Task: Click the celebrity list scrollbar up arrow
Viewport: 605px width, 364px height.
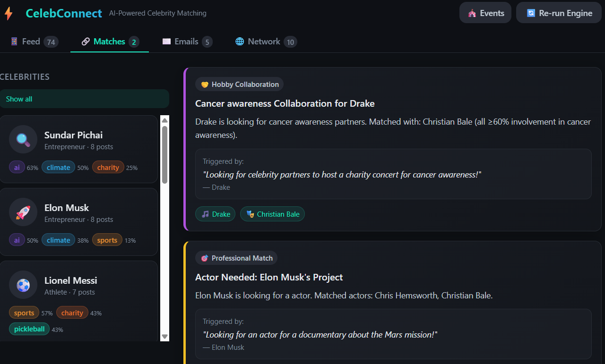Action: 164,120
